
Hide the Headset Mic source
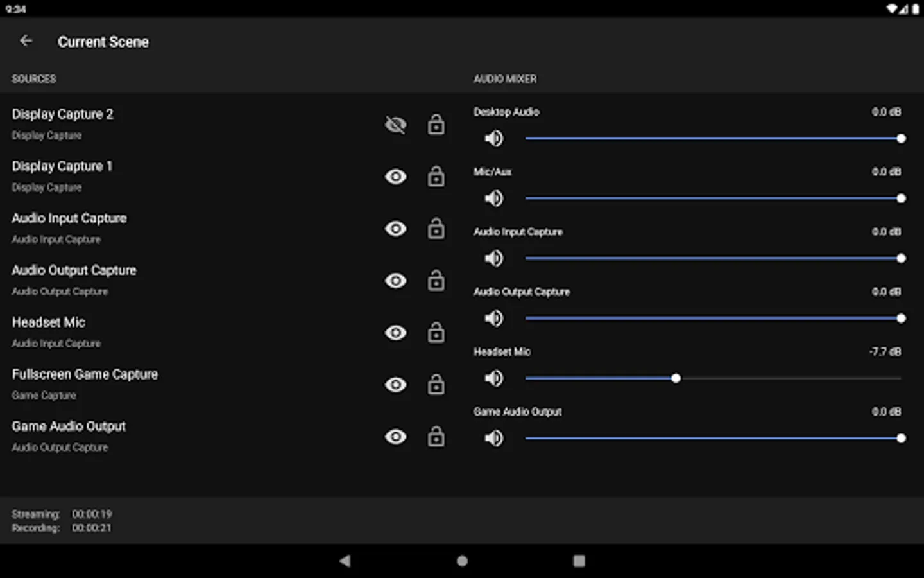[x=396, y=333]
